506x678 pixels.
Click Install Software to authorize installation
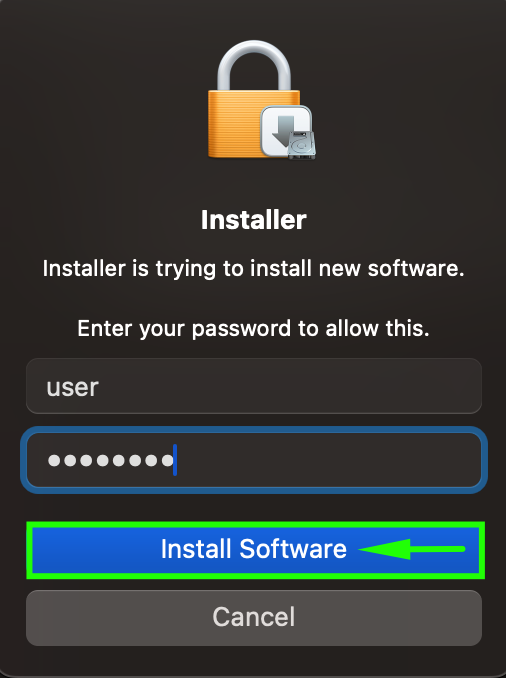[255, 550]
